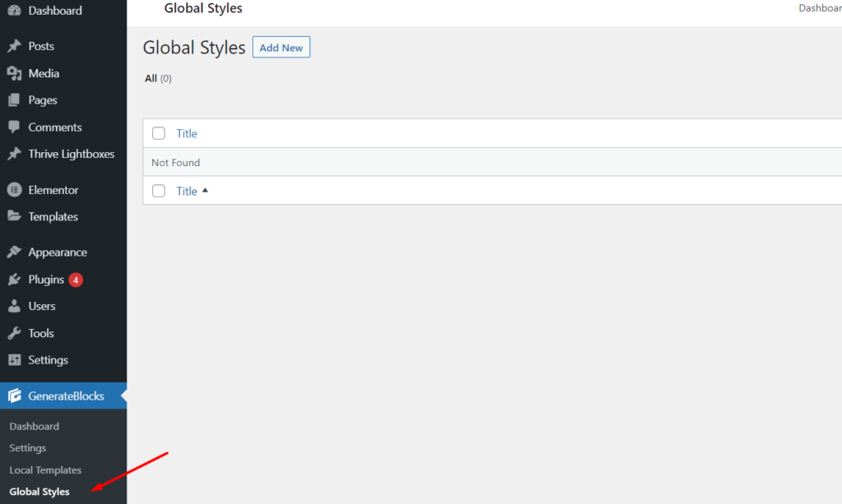Click the Pages stacked-sheets icon
Screen dimensions: 842x504
(14, 100)
